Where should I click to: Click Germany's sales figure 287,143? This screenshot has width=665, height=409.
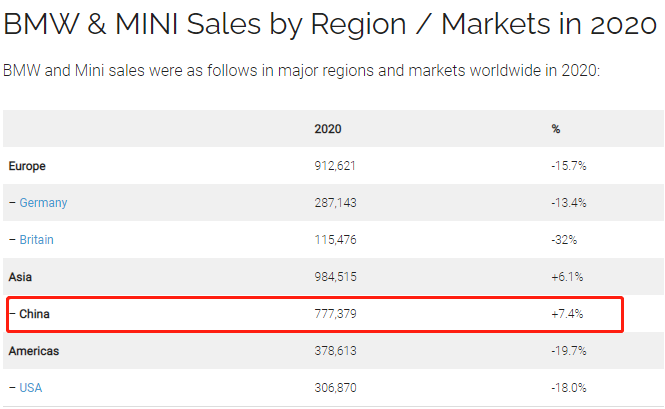[x=335, y=203]
